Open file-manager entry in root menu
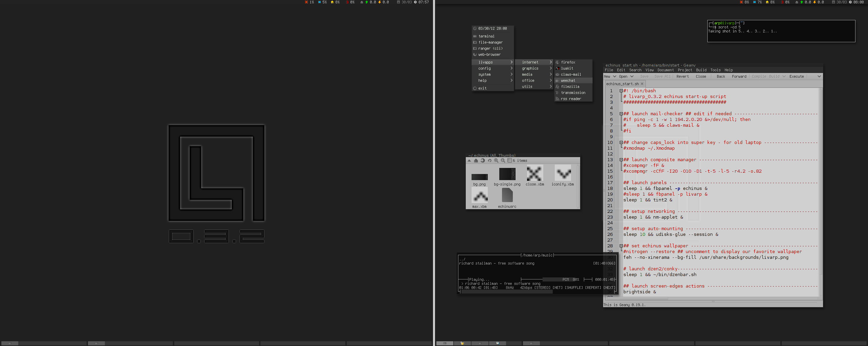Image resolution: width=868 pixels, height=346 pixels. point(493,42)
